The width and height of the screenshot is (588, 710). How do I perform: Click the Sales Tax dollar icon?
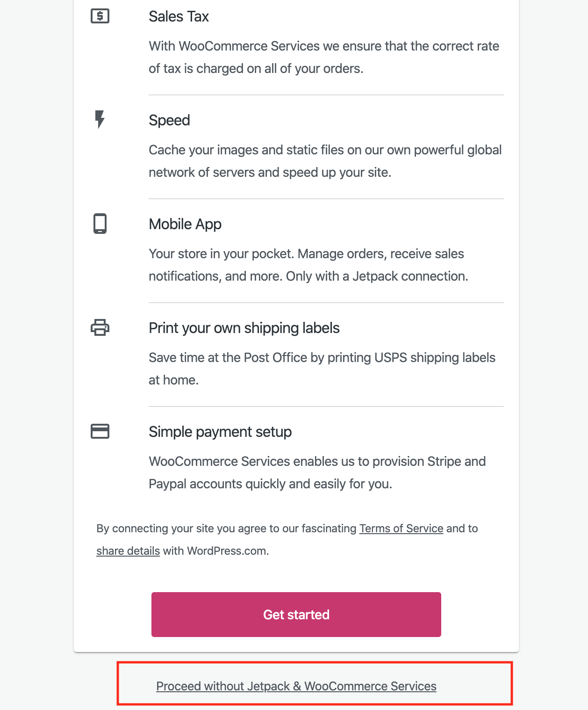100,16
